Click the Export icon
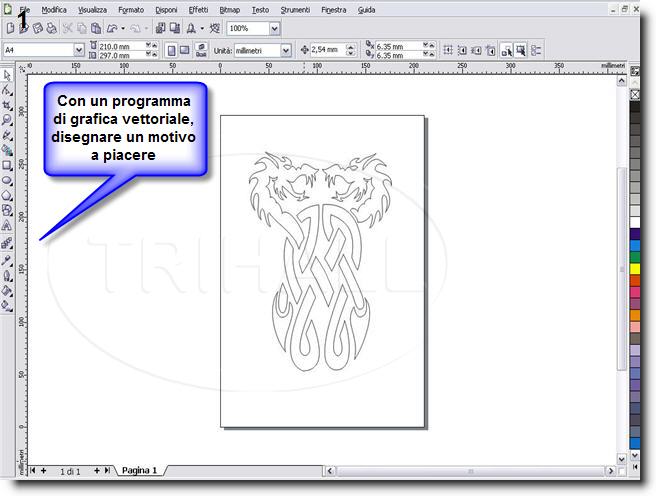Screen dimensions: 656x496 (175, 28)
